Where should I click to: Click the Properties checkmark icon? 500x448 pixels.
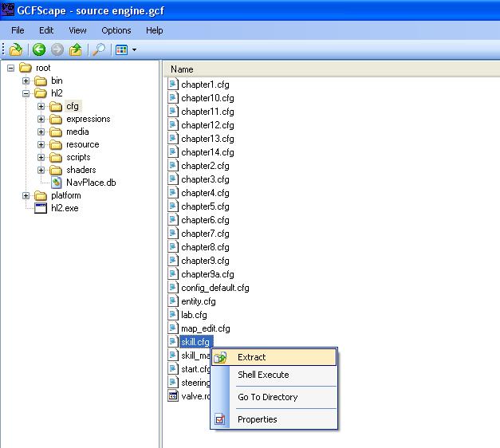(220, 419)
